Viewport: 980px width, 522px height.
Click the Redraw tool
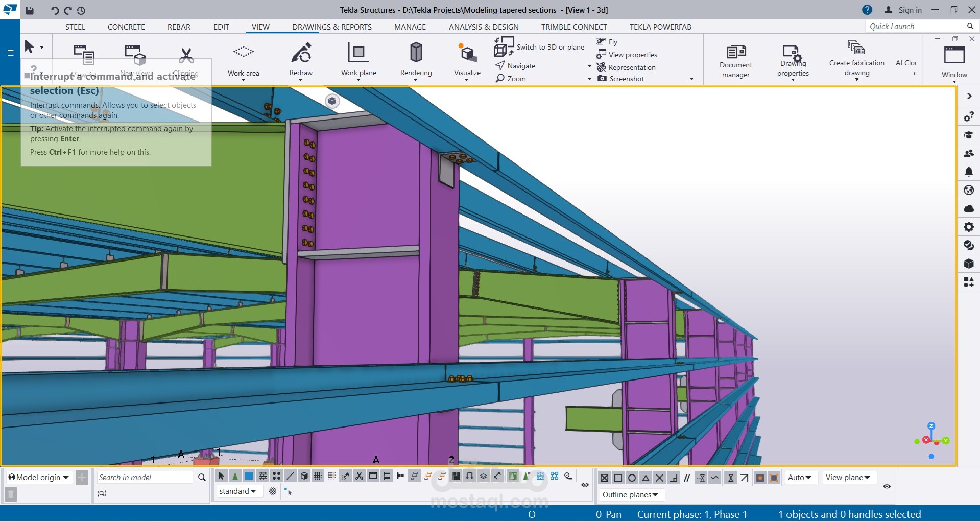point(301,61)
